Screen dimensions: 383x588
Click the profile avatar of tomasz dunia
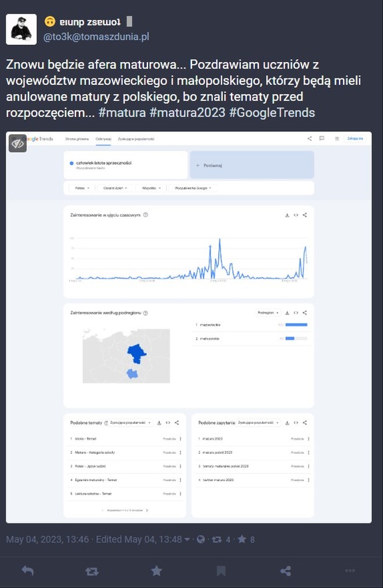pos(21,29)
